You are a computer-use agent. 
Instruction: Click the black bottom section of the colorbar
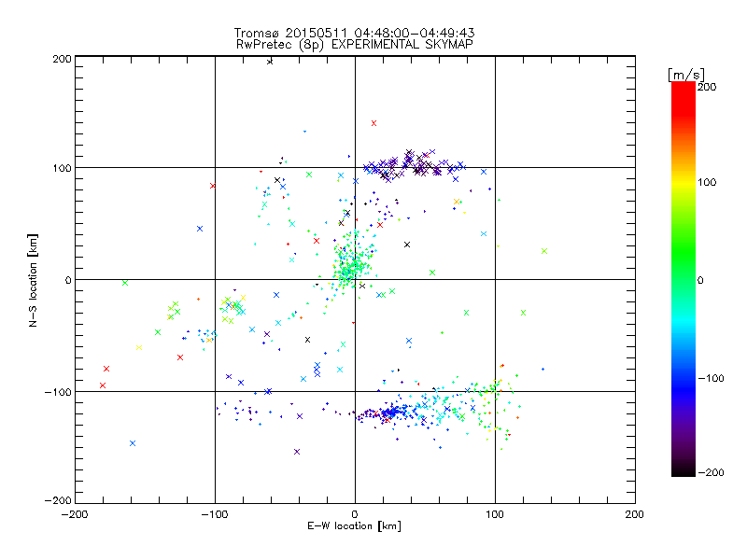click(x=684, y=469)
